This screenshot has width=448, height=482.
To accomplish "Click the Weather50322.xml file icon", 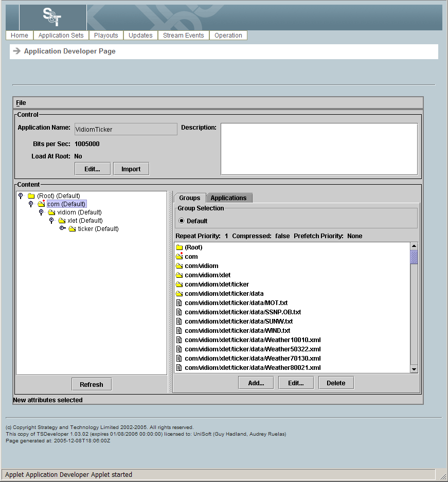I will point(179,349).
